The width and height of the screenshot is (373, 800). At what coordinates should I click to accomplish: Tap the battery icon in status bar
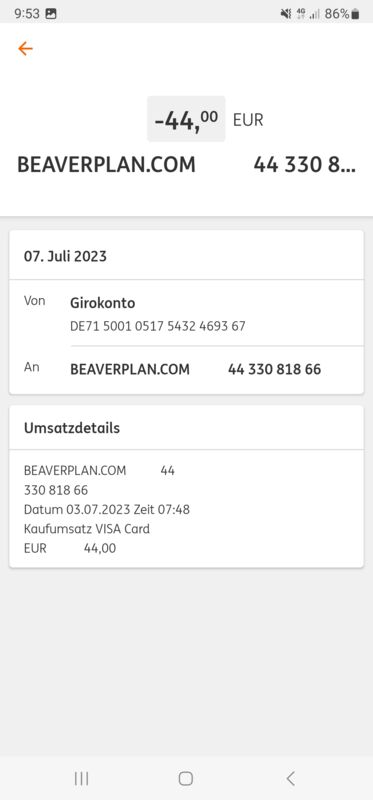point(355,14)
